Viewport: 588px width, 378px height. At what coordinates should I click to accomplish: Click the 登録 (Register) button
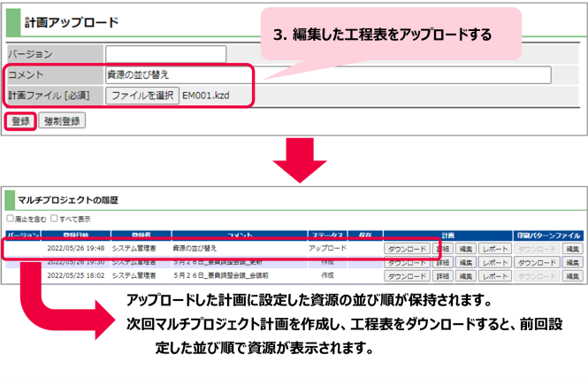21,120
